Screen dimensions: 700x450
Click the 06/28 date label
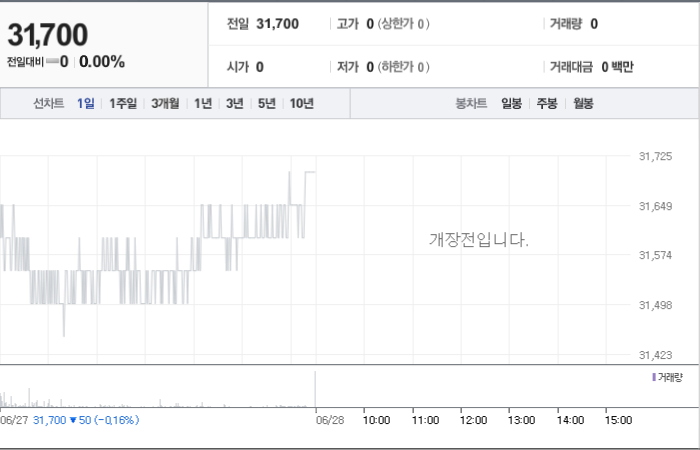330,420
